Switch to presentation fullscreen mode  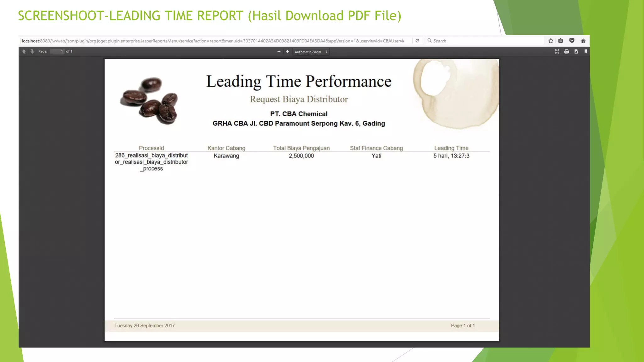557,52
